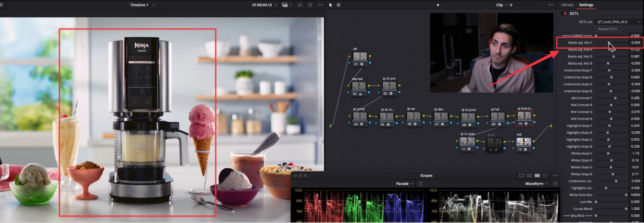
Task: Open the timecode 01:00:44:15 dropdown
Action: [275, 5]
